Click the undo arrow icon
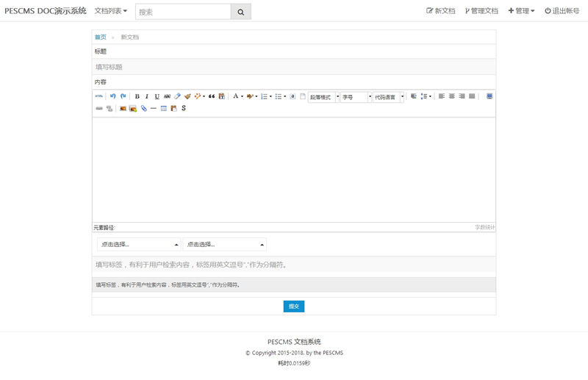 tap(113, 96)
